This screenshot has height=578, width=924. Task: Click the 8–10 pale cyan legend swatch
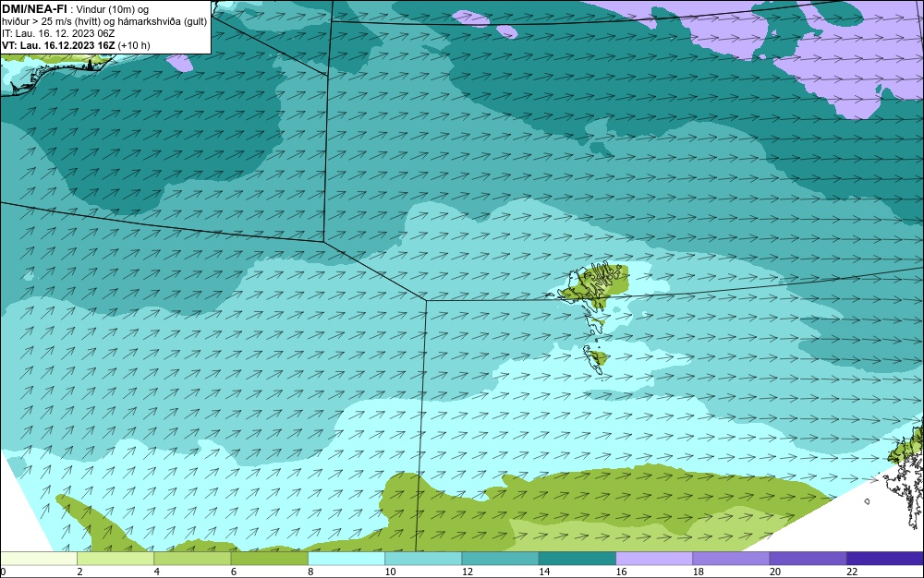(346, 558)
